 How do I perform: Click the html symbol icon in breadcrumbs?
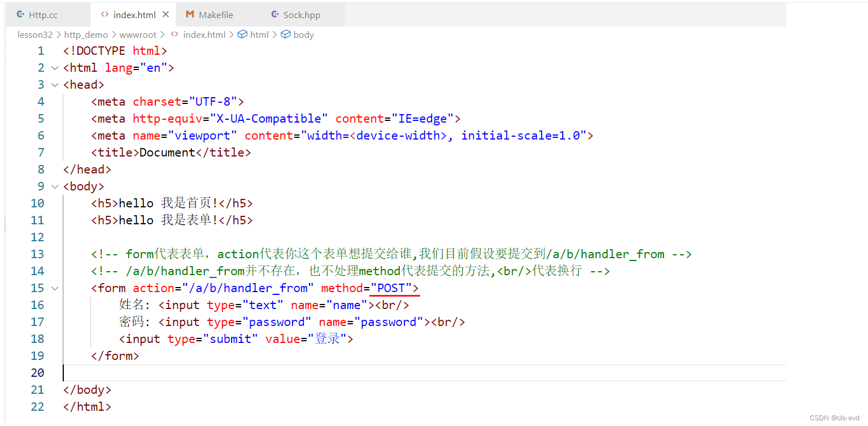pyautogui.click(x=242, y=34)
